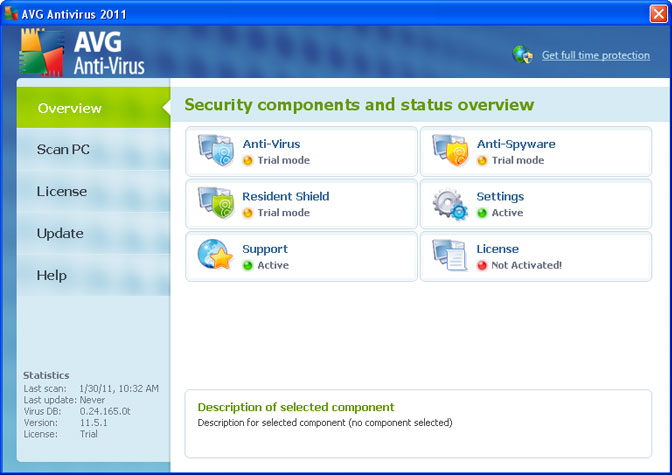Click the Resident Shield green shield icon
The height and width of the screenshot is (475, 672).
pos(216,203)
